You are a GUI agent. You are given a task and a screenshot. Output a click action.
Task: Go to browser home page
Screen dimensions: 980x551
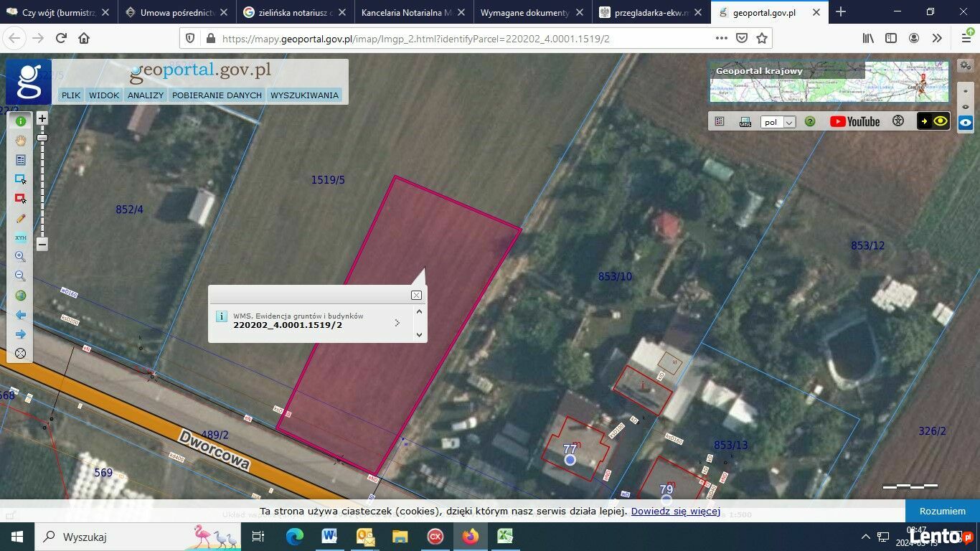pos(84,38)
